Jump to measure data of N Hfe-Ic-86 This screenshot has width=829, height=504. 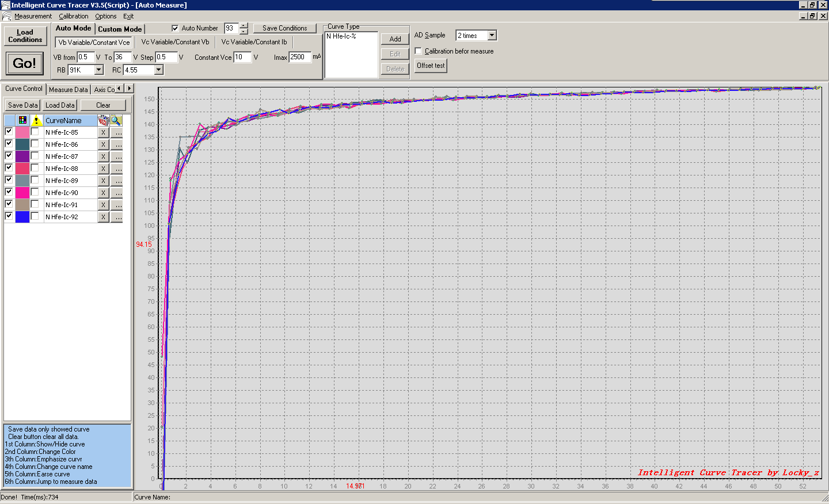pos(116,144)
